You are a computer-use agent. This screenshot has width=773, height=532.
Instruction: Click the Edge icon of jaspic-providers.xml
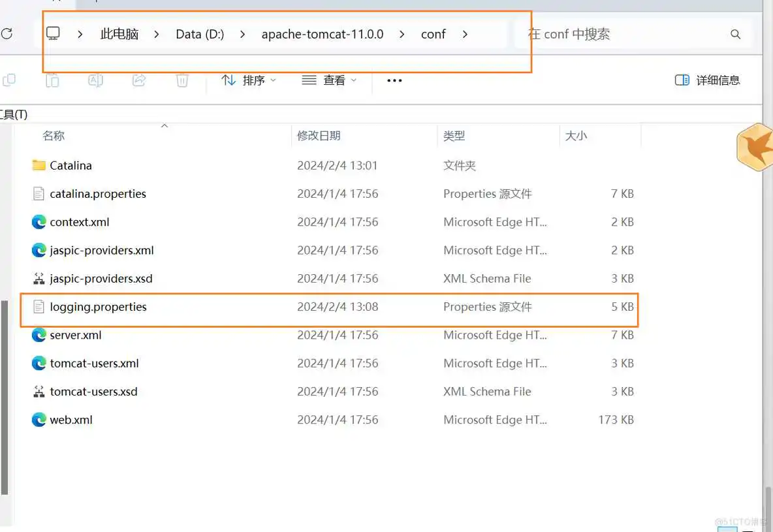click(39, 250)
